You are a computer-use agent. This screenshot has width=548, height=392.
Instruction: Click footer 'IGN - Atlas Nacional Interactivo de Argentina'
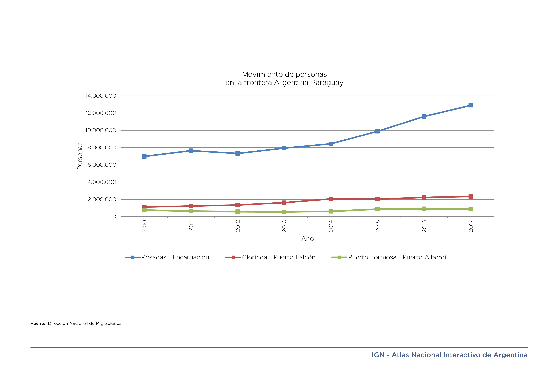click(449, 355)
